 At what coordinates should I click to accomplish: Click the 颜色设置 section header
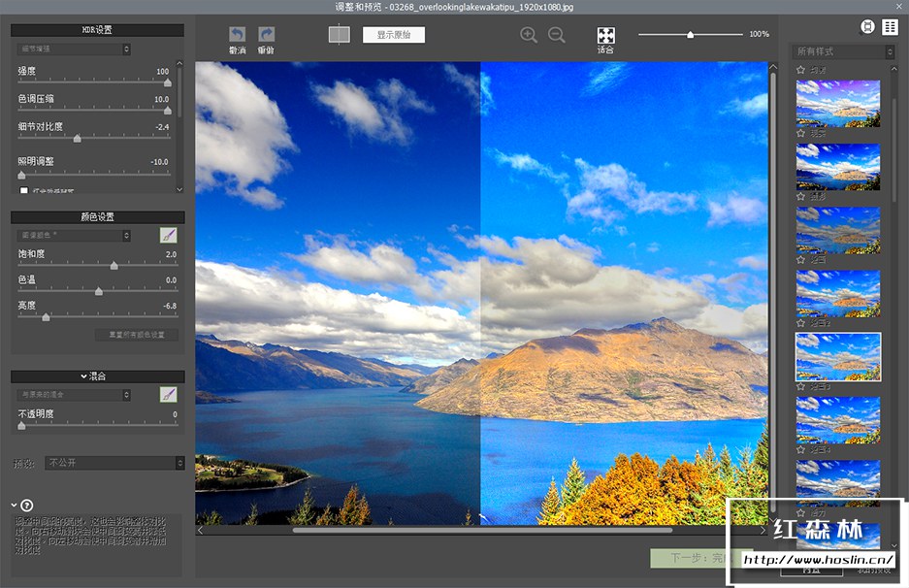pos(97,217)
